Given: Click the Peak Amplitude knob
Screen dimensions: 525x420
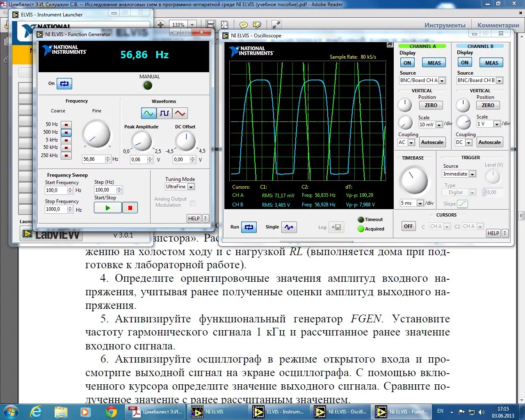Looking at the screenshot, I should pos(141,141).
